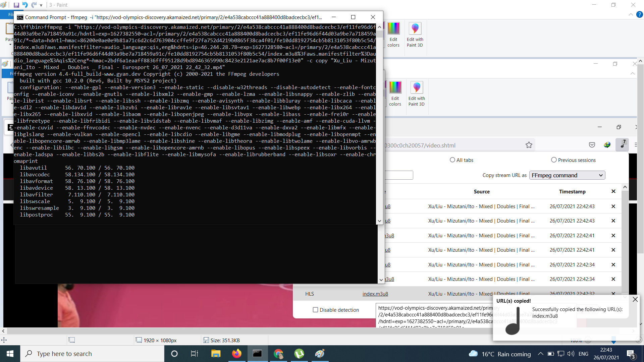Open uTorrent from the taskbar
This screenshot has width=644, height=362.
click(299, 354)
